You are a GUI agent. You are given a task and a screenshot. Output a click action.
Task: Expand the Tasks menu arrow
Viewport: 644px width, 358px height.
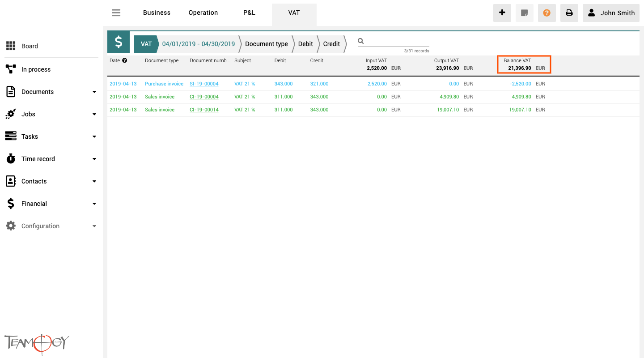[94, 136]
